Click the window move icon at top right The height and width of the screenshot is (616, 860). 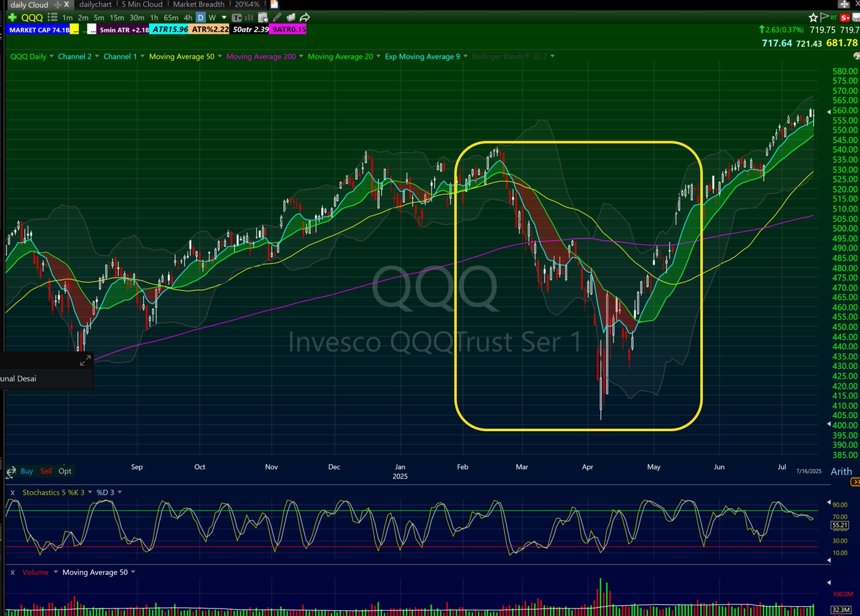[x=845, y=4]
